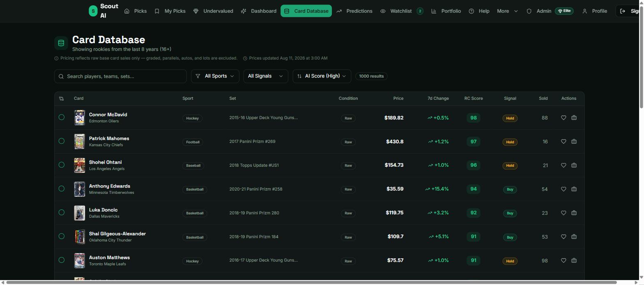Open the All Sports filter dropdown
Screen dimensions: 644x285
[215, 76]
